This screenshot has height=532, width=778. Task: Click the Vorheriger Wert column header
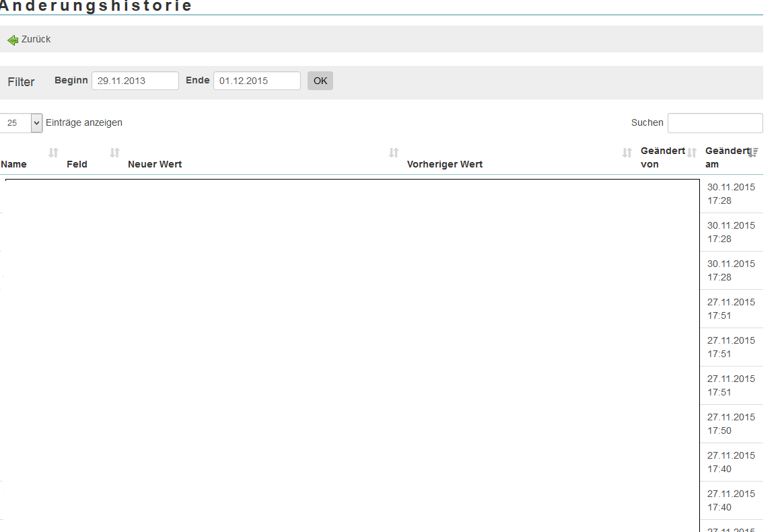(x=445, y=164)
